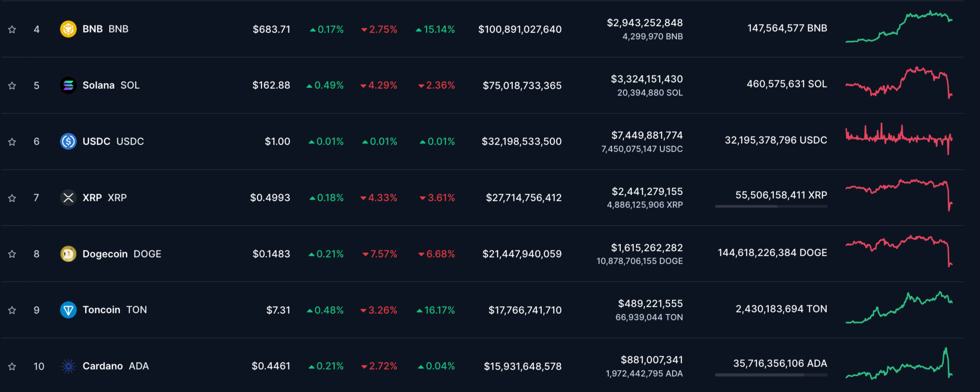
Task: Open the Toncoin TON row entry
Action: 101,310
